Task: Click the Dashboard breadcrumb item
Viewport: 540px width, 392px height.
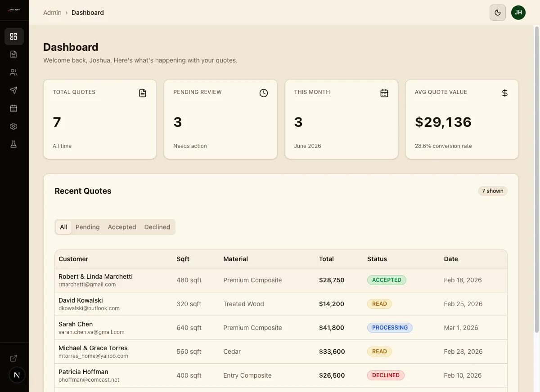Action: pos(88,13)
